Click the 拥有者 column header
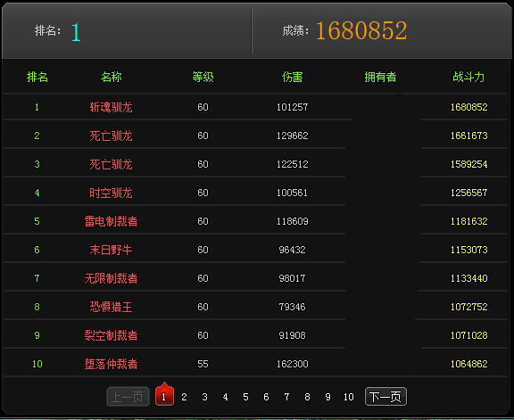 [380, 77]
